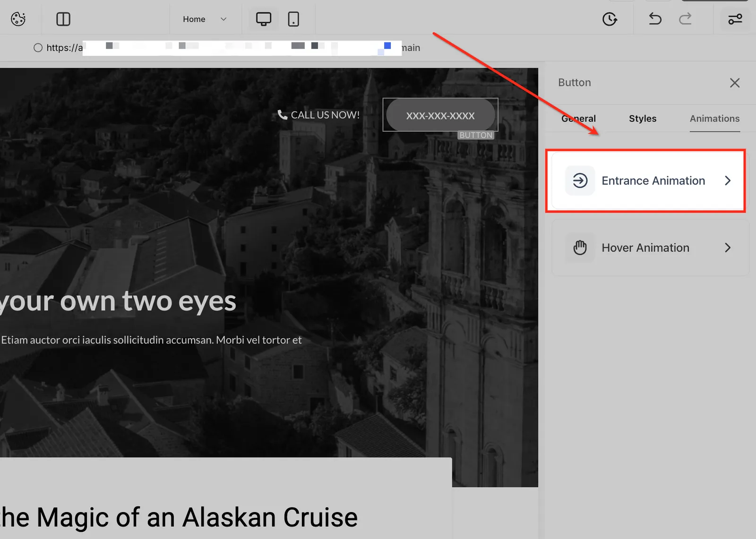Click the Entrance Animation arrow icon
Viewport: 756px width, 539px height.
[580, 180]
